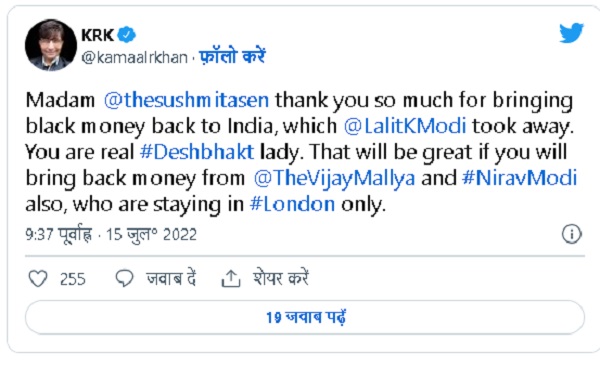Click the जवाब दें reply label

(x=171, y=278)
